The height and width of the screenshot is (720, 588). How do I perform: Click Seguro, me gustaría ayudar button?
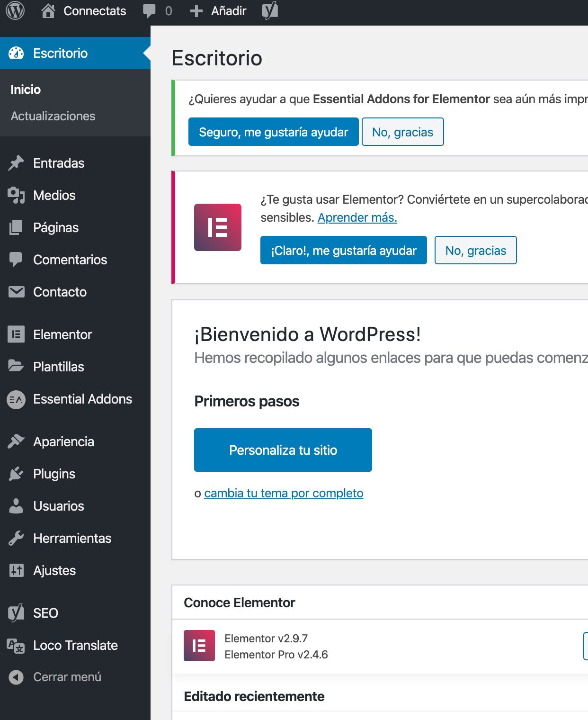point(274,132)
